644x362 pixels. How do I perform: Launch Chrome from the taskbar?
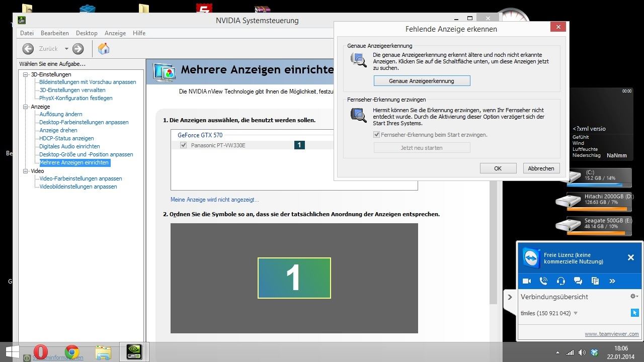(72, 352)
